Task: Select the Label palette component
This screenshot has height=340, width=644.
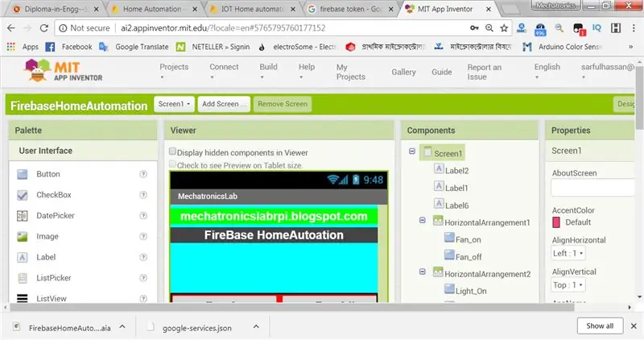Action: pos(46,257)
